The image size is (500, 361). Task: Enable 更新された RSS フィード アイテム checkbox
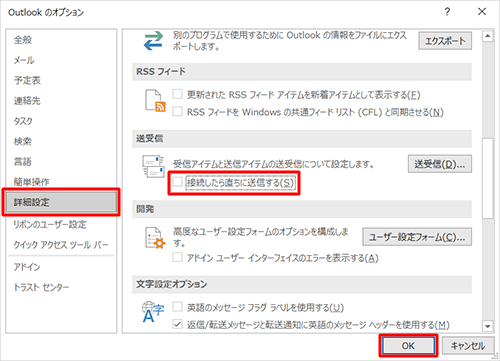tap(177, 94)
